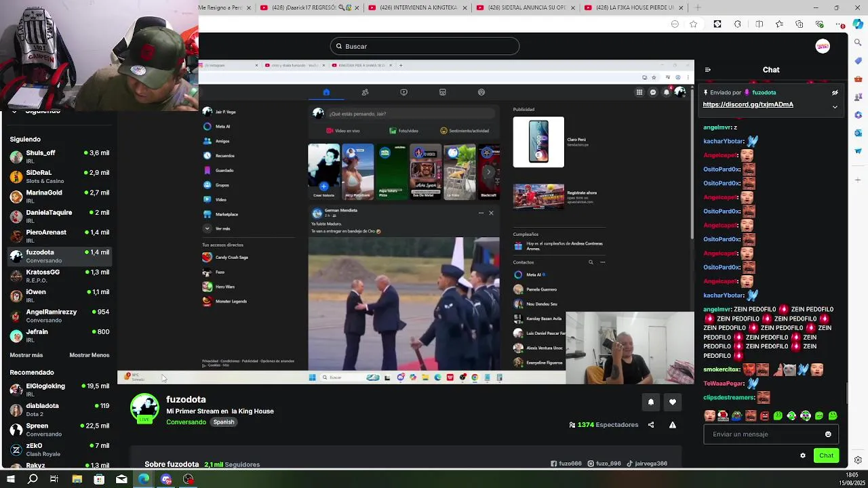Hide the pinned message in chat
868x488 pixels.
coord(835,93)
